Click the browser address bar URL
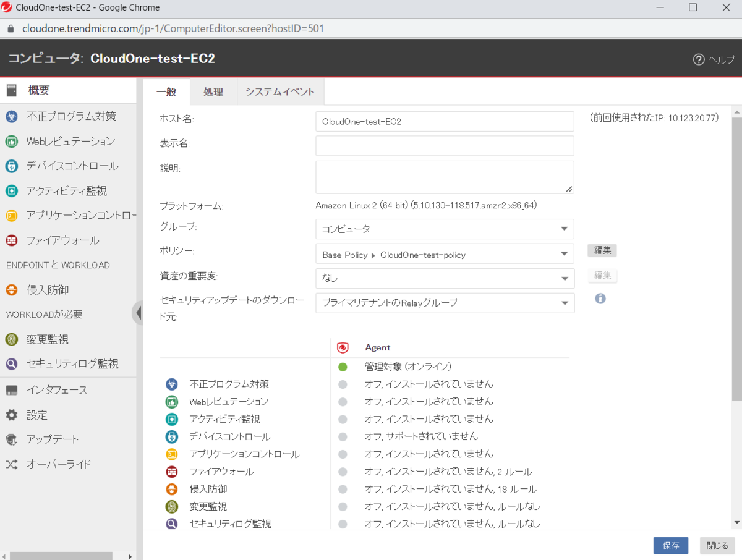 pyautogui.click(x=173, y=28)
